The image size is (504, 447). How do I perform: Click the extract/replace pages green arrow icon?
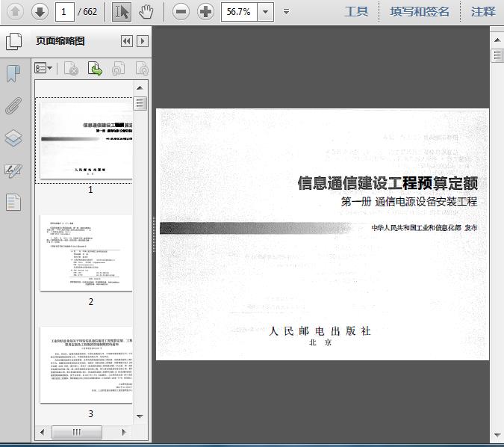tap(95, 69)
